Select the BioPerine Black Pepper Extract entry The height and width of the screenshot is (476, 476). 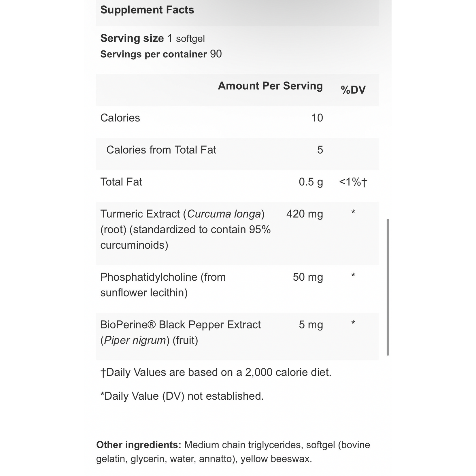point(180,333)
